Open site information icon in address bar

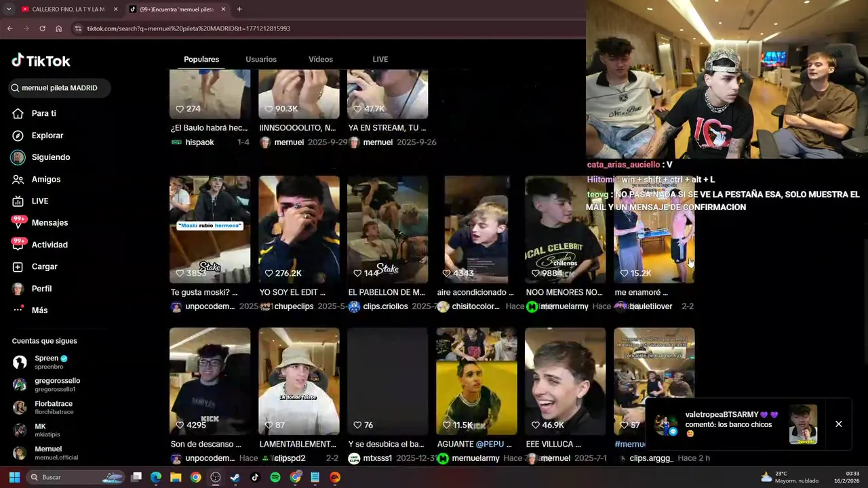pyautogui.click(x=78, y=28)
